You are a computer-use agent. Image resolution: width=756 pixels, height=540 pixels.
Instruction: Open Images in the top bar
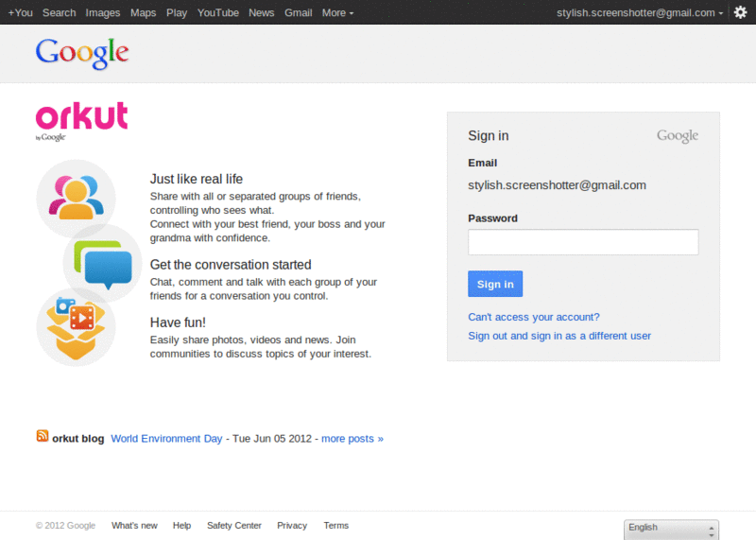103,13
